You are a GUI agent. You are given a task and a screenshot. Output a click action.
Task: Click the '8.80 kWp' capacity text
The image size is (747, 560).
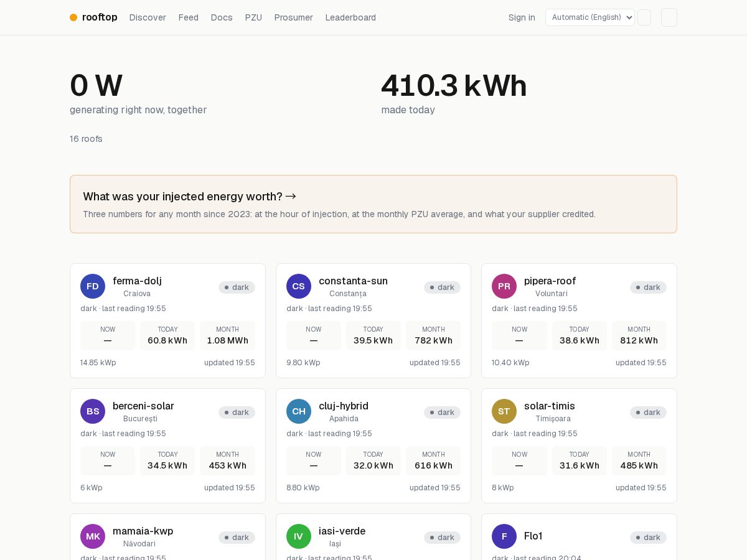point(303,488)
